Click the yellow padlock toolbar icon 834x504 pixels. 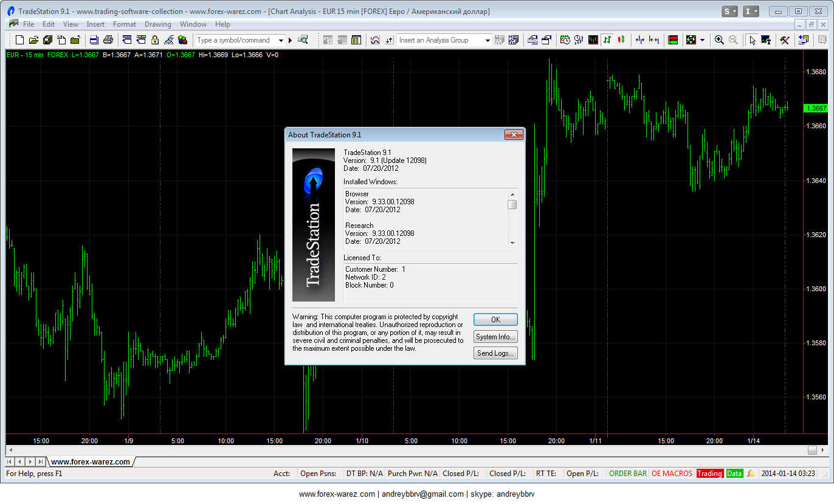click(154, 40)
